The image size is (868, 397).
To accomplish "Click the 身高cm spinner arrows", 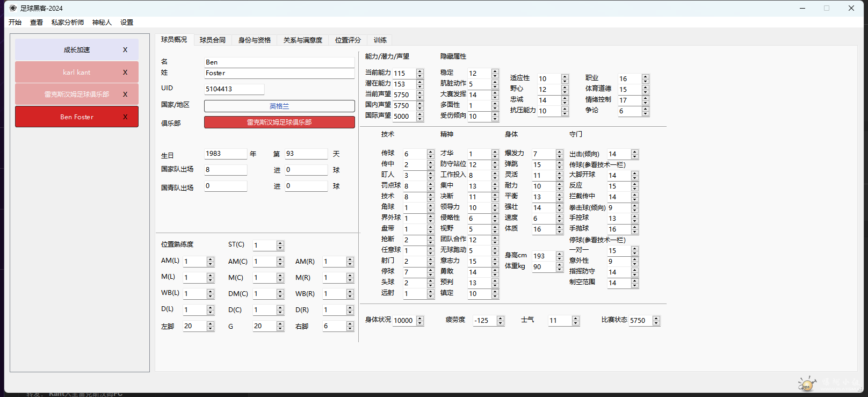I will coord(560,256).
